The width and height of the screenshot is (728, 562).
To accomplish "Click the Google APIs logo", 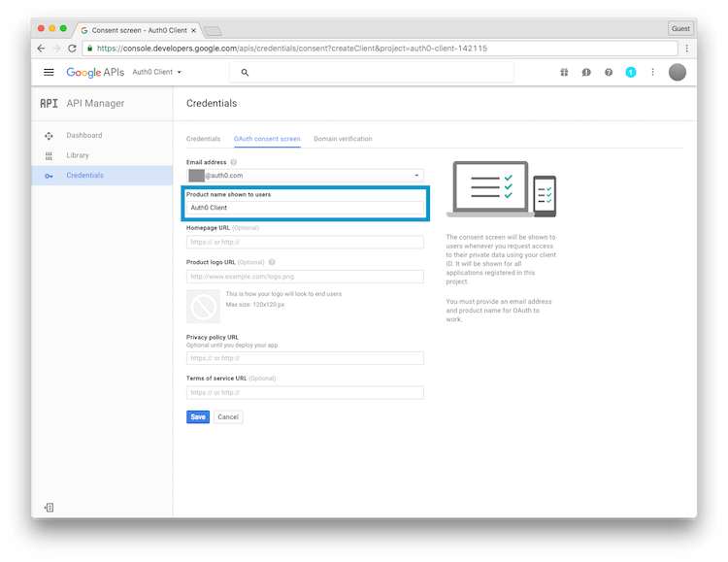I will [95, 73].
